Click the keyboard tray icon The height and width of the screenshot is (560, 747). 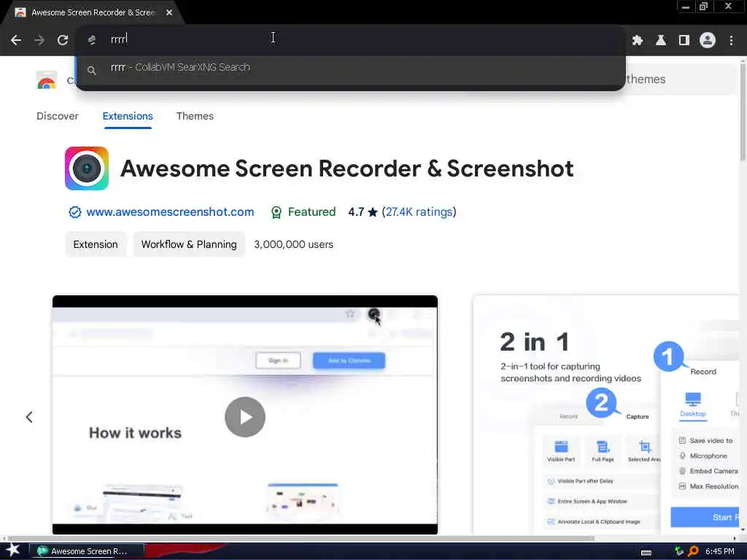pyautogui.click(x=646, y=552)
